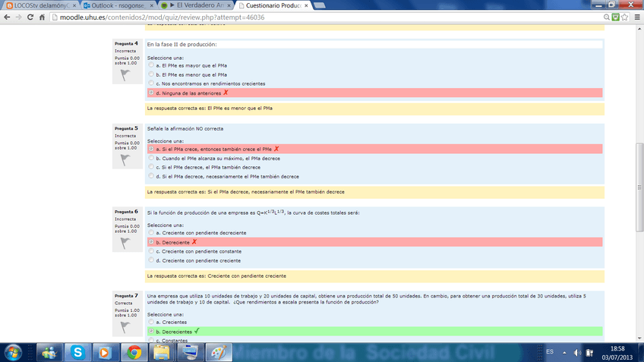This screenshot has height=362, width=644.
Task: Go back using the browser back arrow
Action: tap(8, 17)
